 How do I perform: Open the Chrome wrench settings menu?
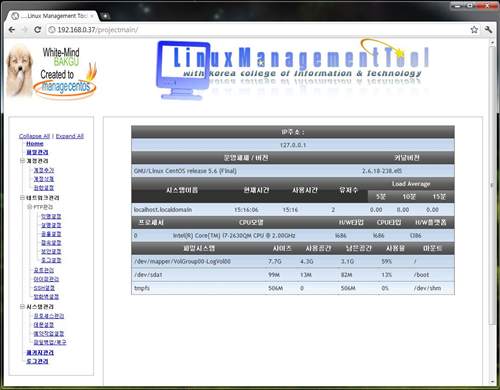(489, 30)
